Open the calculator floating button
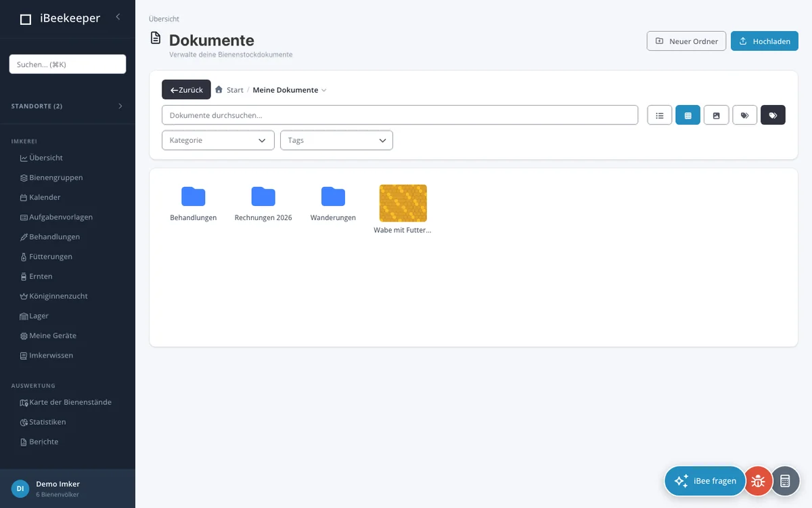This screenshot has height=508, width=812. [x=785, y=481]
